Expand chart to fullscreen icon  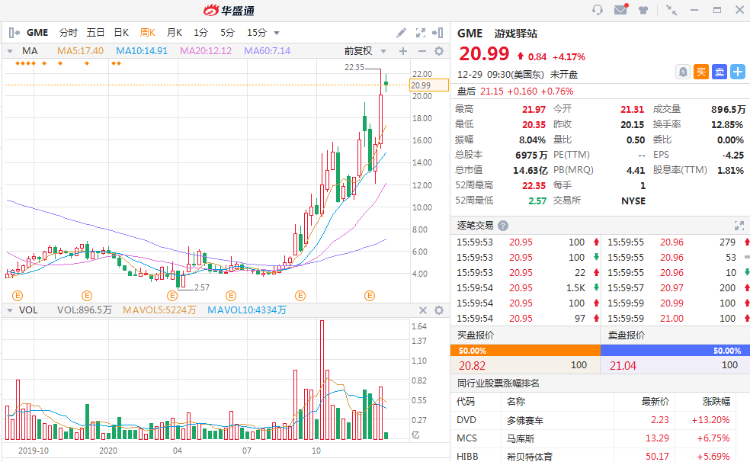tap(420, 33)
